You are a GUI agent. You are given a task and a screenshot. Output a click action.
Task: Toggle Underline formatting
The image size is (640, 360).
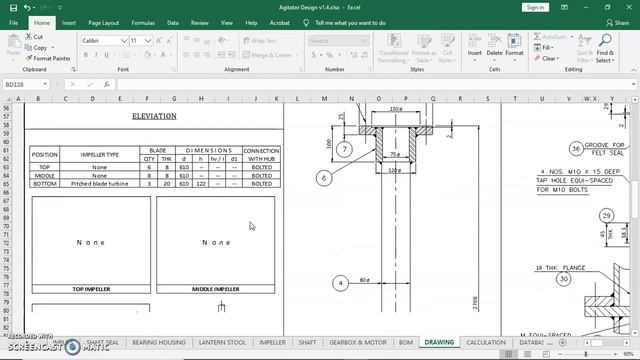107,55
